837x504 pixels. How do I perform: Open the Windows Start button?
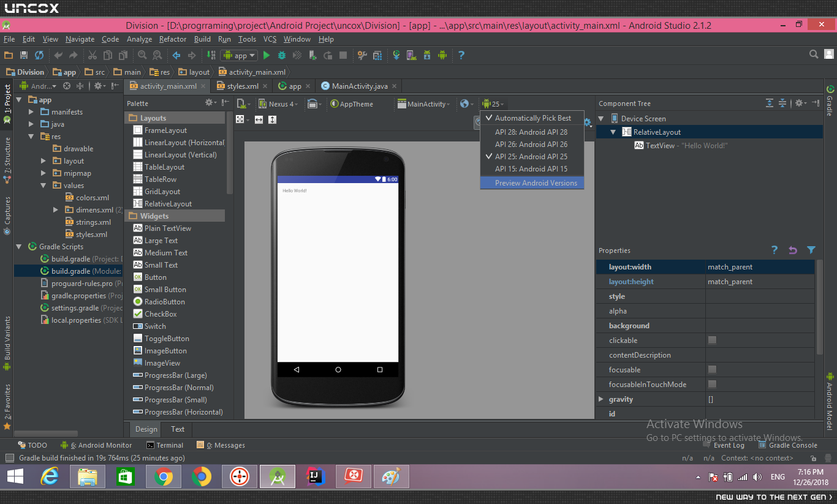15,476
